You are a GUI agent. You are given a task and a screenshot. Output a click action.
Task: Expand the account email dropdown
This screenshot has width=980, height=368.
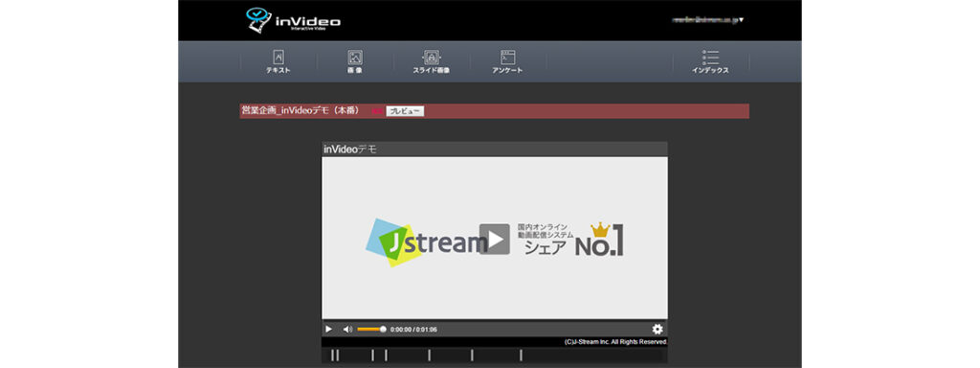pyautogui.click(x=707, y=20)
